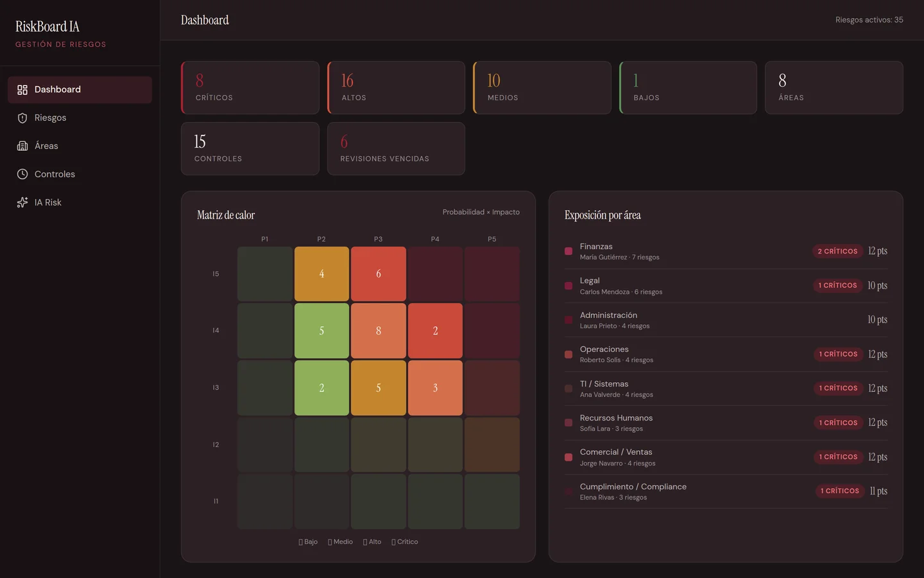Click the 1 Críticos badge for TI / Sistemas
Viewport: 924px width, 578px height.
(838, 388)
